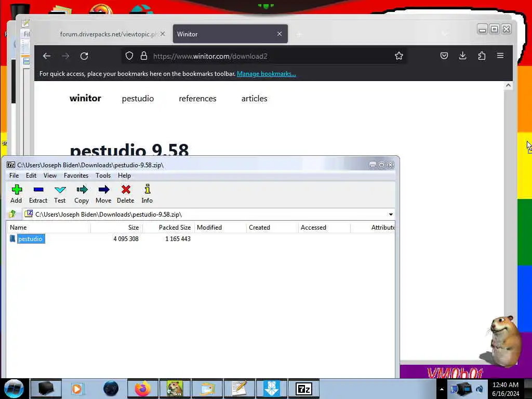Go to winitor home link
This screenshot has width=532, height=399.
pos(86,98)
